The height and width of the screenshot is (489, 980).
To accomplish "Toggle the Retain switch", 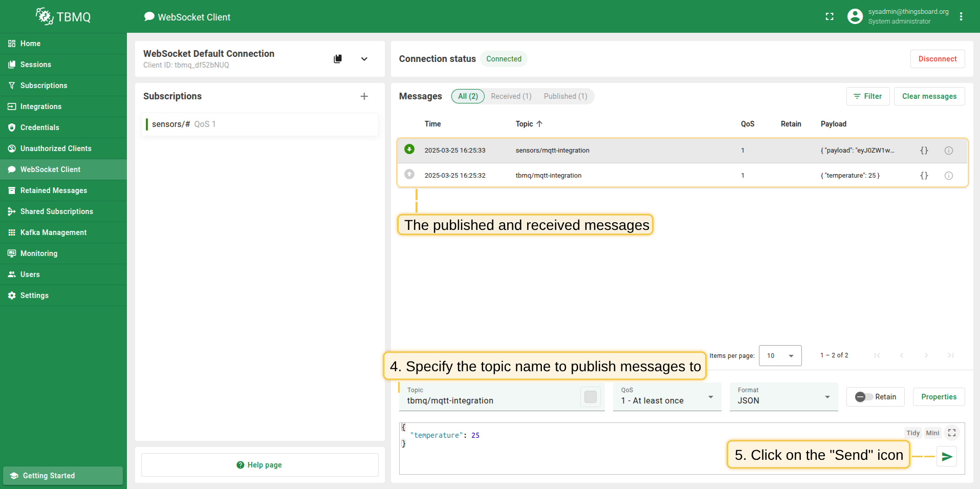I will (x=864, y=397).
